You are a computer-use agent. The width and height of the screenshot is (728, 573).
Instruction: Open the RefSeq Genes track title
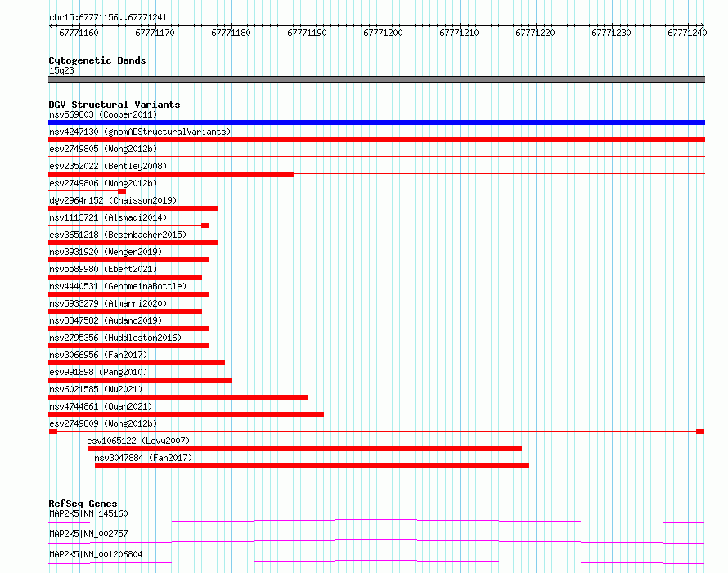(x=83, y=504)
